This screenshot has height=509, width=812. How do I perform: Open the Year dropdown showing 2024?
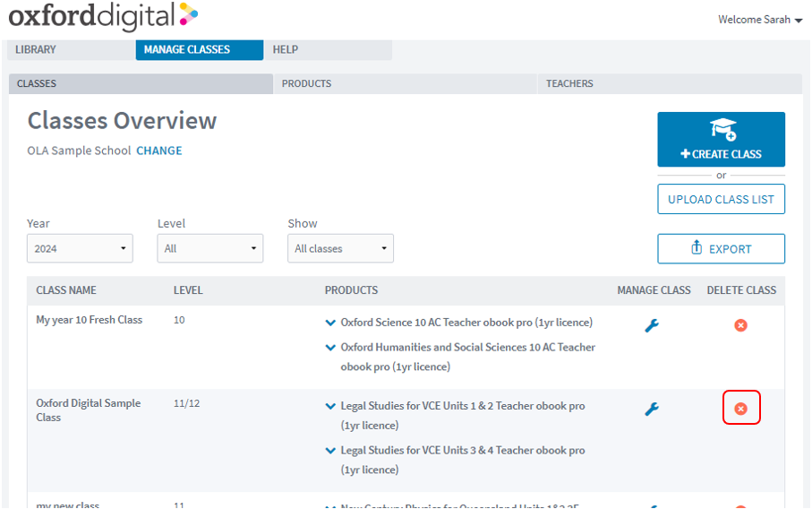click(x=80, y=248)
